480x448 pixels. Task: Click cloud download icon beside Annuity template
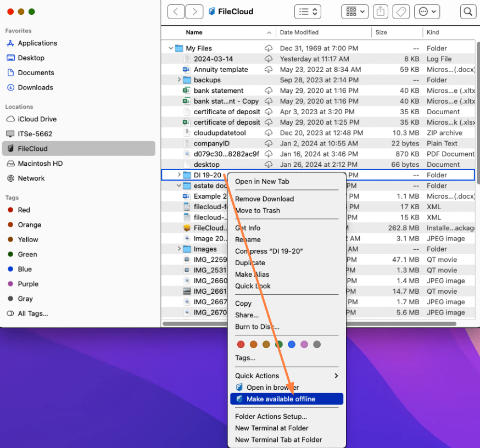point(269,70)
